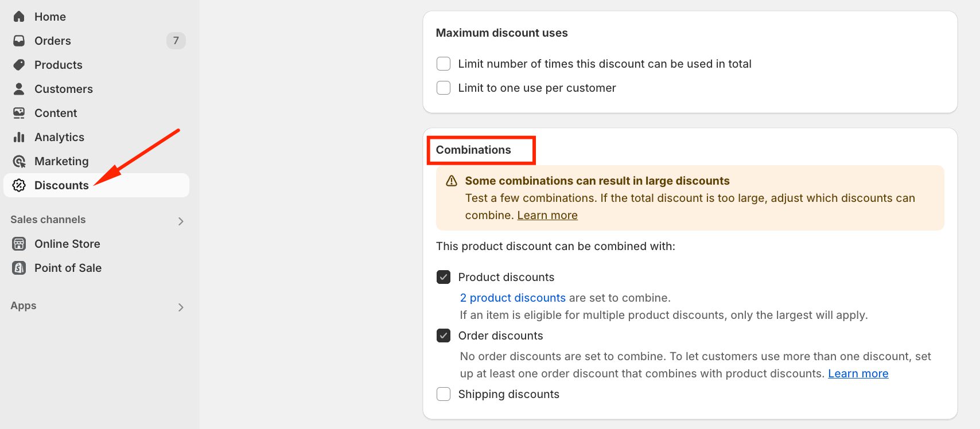Open the Content menu item
This screenshot has width=980, height=429.
(19, 113)
